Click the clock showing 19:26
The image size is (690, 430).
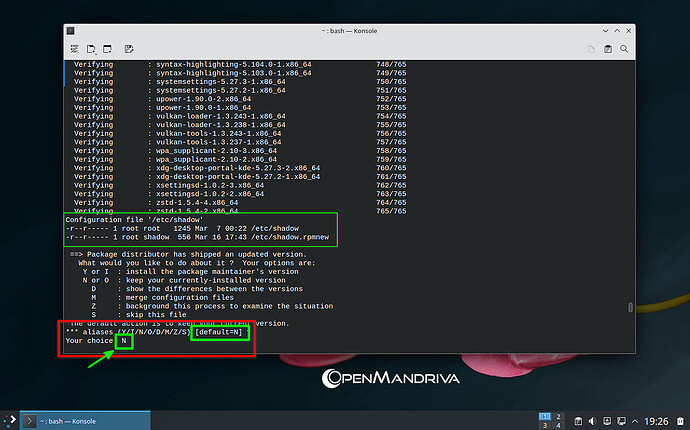[658, 419]
